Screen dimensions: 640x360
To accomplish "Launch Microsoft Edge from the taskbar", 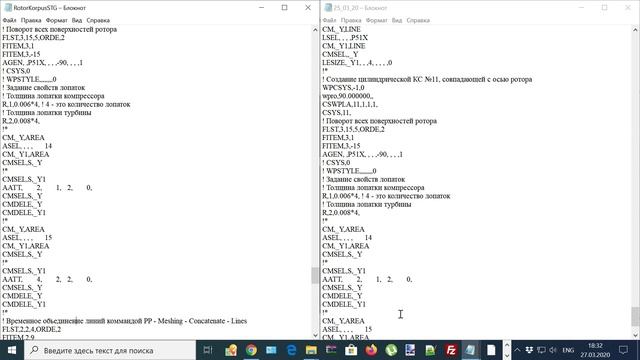I will tap(291, 350).
